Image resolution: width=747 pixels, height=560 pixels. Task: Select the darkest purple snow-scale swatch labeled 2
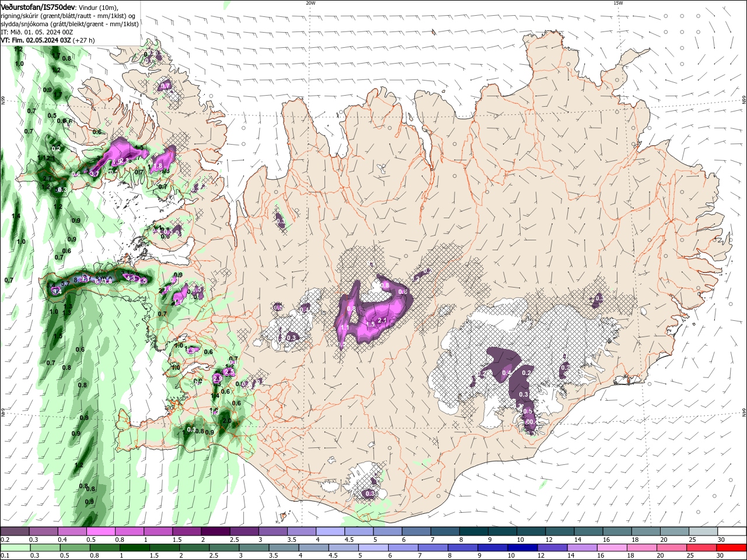click(x=215, y=531)
